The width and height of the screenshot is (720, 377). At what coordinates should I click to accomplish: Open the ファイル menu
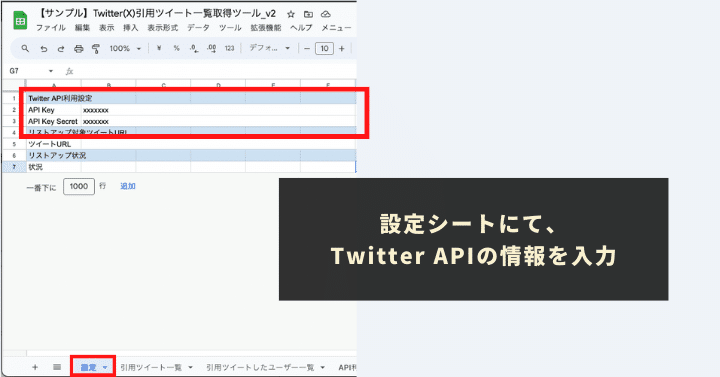51,28
